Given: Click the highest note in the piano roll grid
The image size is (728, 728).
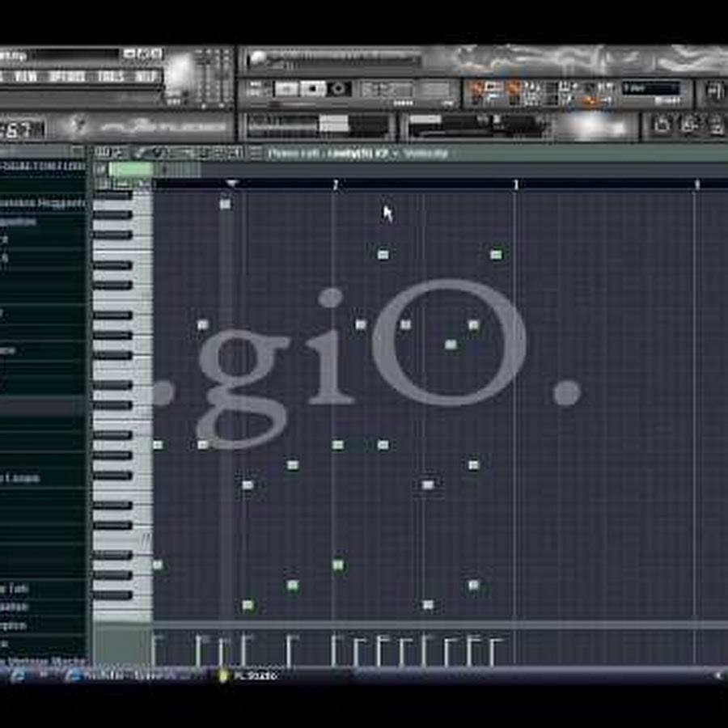Looking at the screenshot, I should pos(225,204).
